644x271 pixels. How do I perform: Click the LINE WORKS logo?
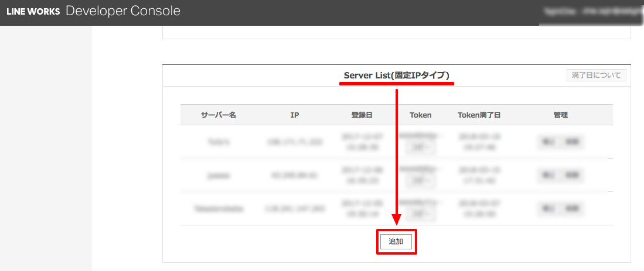33,12
